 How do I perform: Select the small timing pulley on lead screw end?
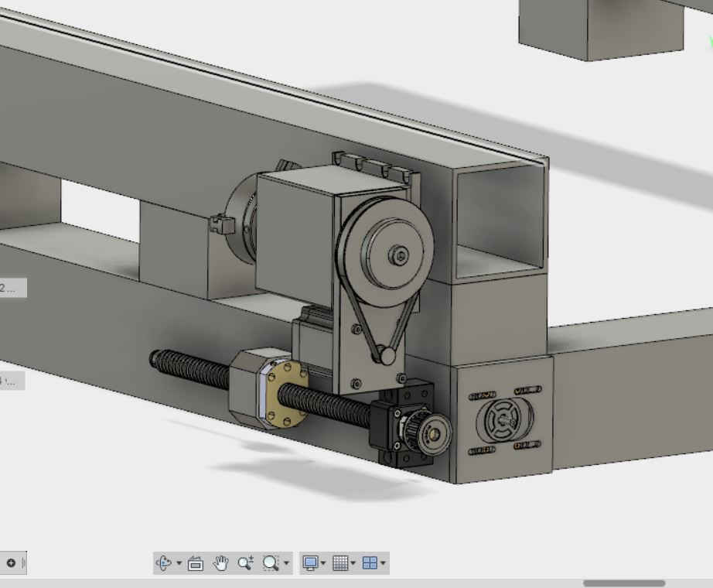435,431
